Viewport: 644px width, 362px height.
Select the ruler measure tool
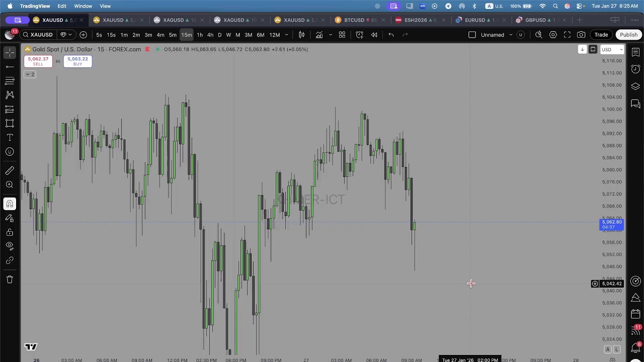click(x=10, y=170)
